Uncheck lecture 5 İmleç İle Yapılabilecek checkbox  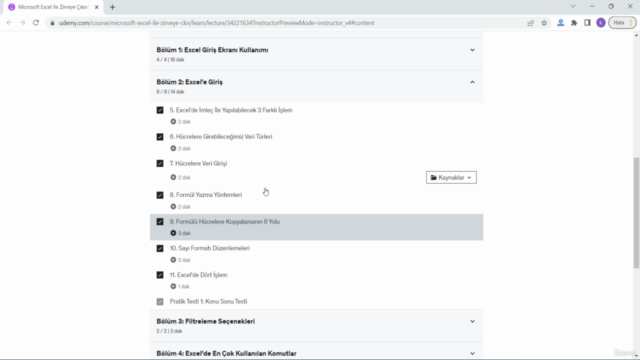pos(160,110)
